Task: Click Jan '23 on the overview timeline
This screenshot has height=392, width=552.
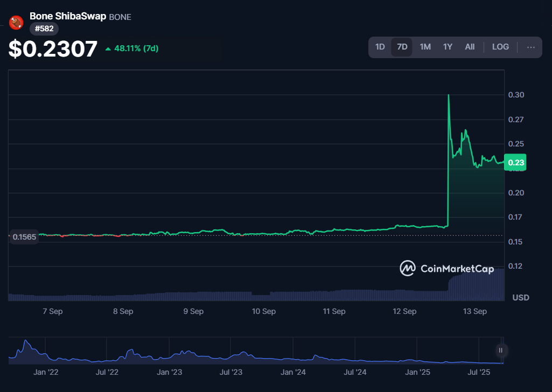Action: pos(169,372)
